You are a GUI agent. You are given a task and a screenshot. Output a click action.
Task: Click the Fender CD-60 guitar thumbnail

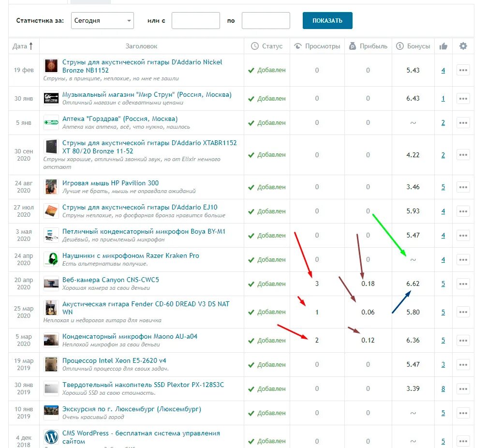coord(51,308)
